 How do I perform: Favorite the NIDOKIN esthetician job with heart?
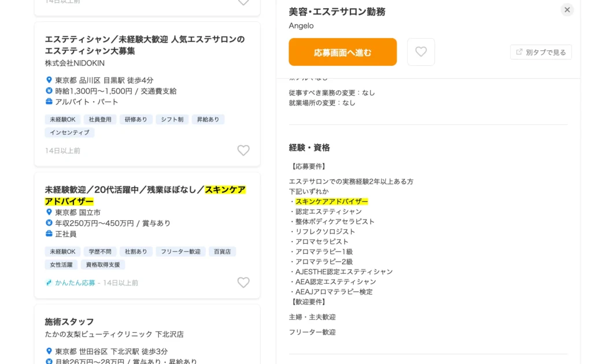click(x=243, y=150)
